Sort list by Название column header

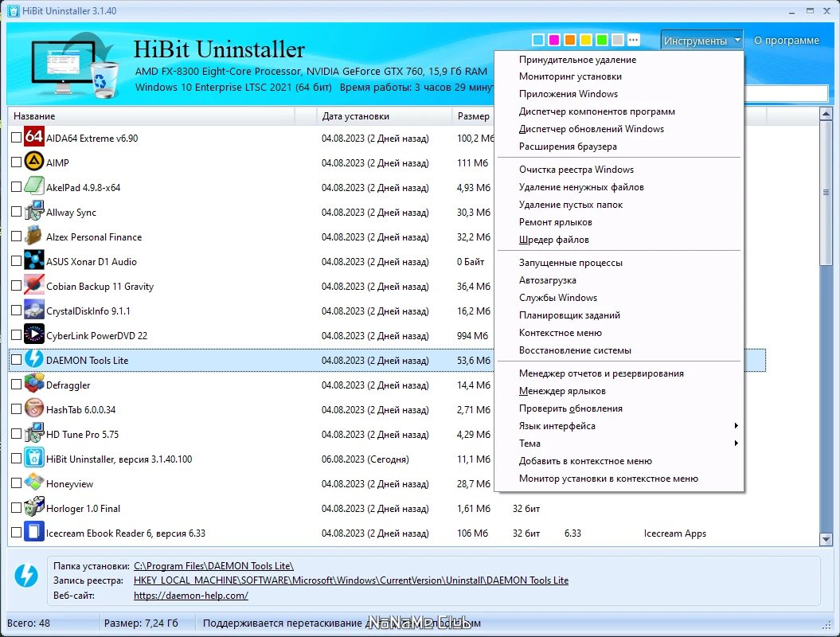pos(151,115)
